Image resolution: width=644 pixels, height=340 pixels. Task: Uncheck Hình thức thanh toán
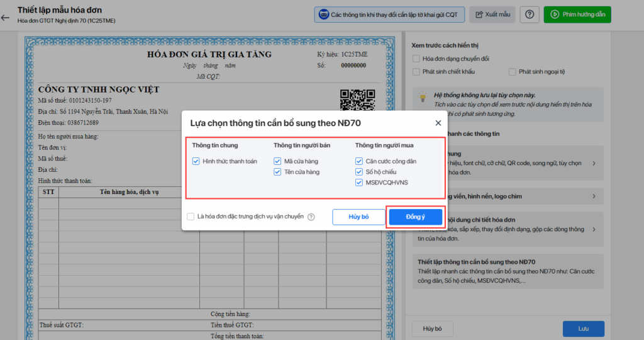(196, 161)
